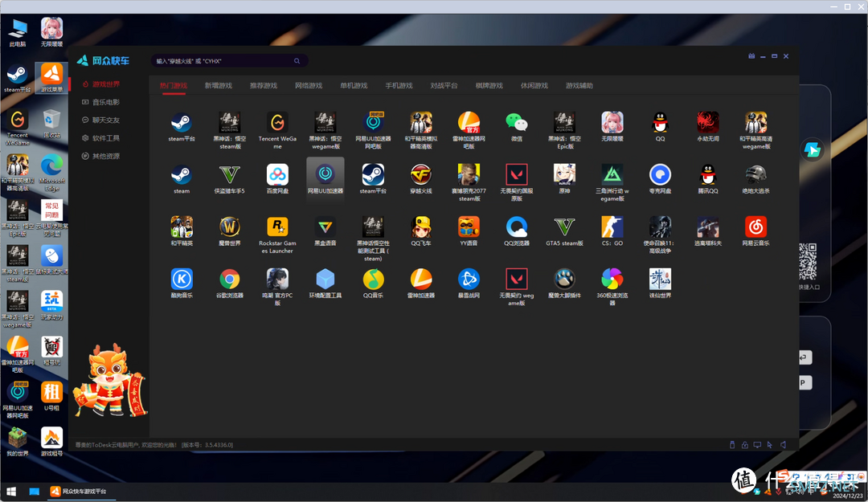Open the 对战平台 tab
This screenshot has height=502, width=868.
pyautogui.click(x=444, y=86)
